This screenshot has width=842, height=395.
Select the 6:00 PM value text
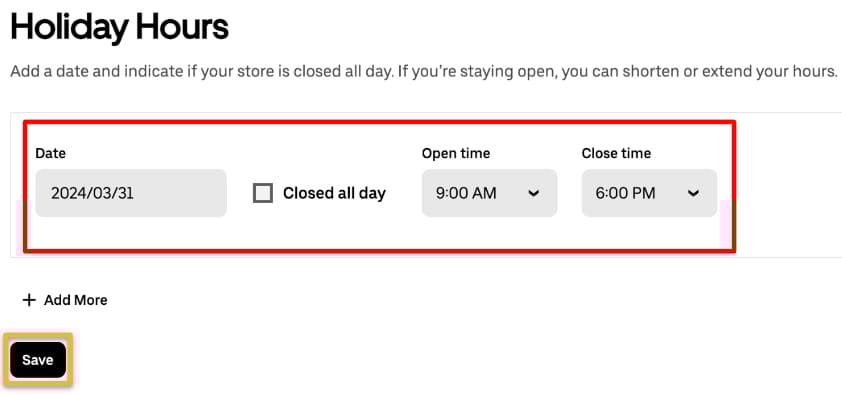625,193
